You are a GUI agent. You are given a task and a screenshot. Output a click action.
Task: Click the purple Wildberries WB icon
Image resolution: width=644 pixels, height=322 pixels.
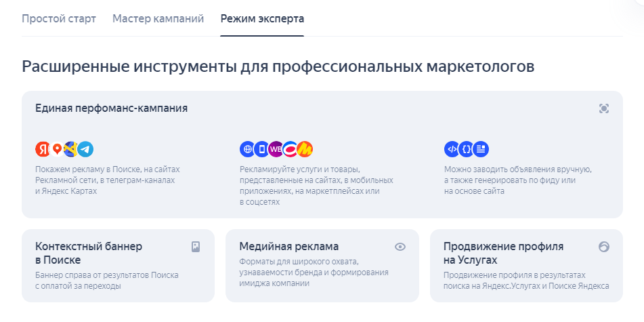tap(276, 148)
